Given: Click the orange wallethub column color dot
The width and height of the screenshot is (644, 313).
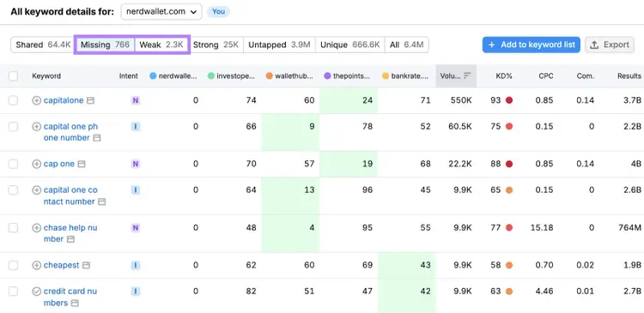Looking at the screenshot, I should (x=270, y=75).
